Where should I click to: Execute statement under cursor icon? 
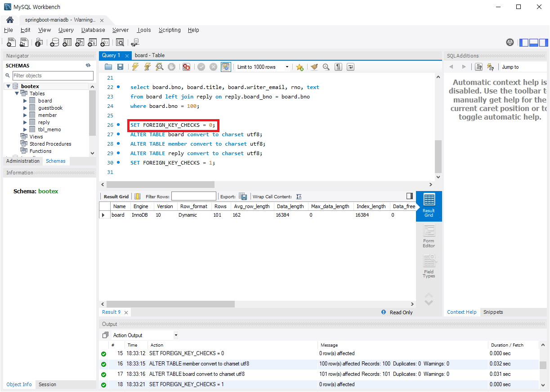click(147, 67)
